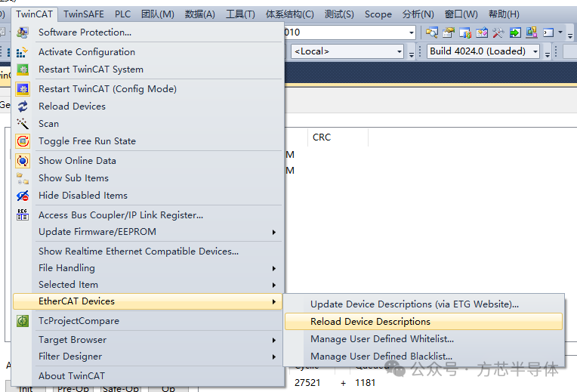Open the 测试(S) menu
The image size is (577, 392).
339,14
